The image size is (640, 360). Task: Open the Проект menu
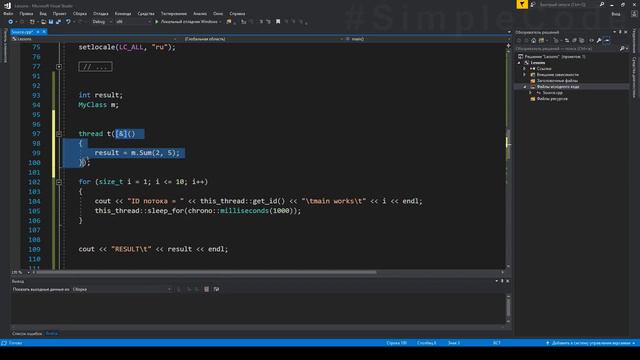(59, 13)
